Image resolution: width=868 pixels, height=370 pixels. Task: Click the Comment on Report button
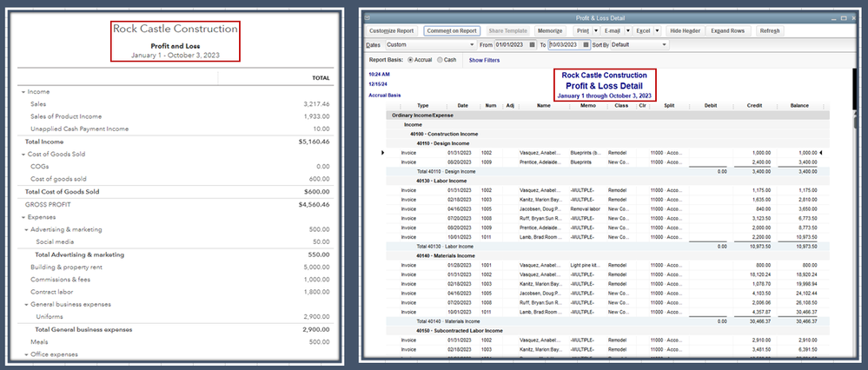pyautogui.click(x=453, y=31)
